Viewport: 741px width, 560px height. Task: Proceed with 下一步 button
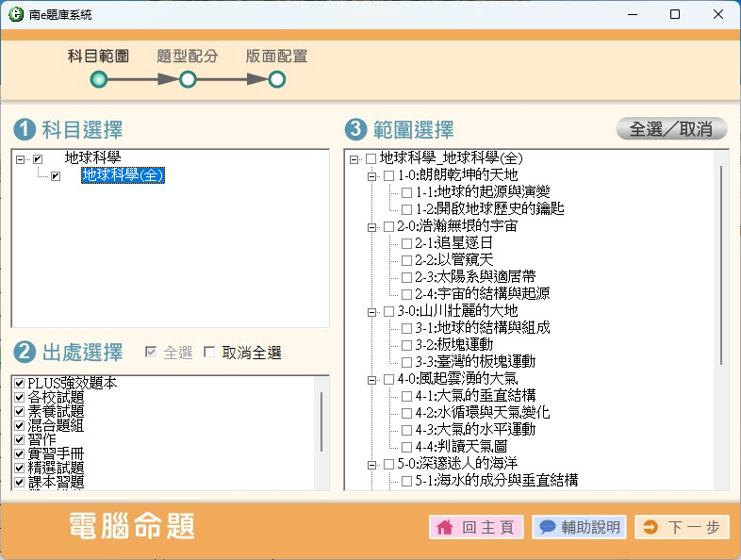pos(682,527)
